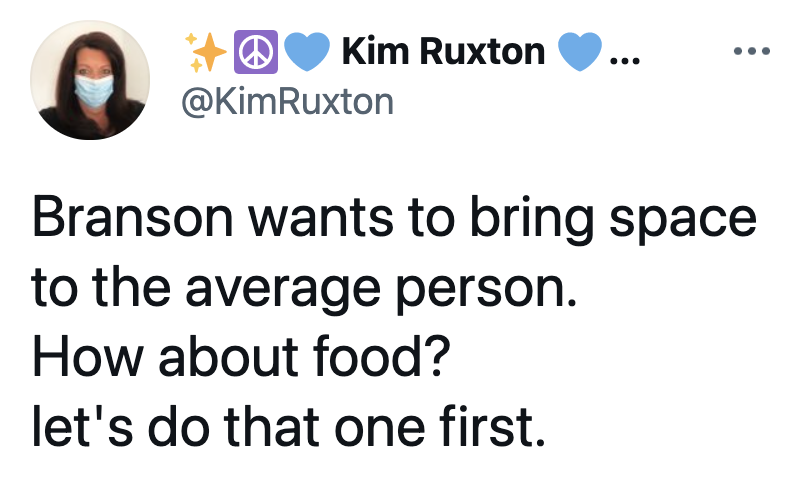Open the Kim Ruxton display name link
Viewport: 798px width, 484px height.
point(443,51)
